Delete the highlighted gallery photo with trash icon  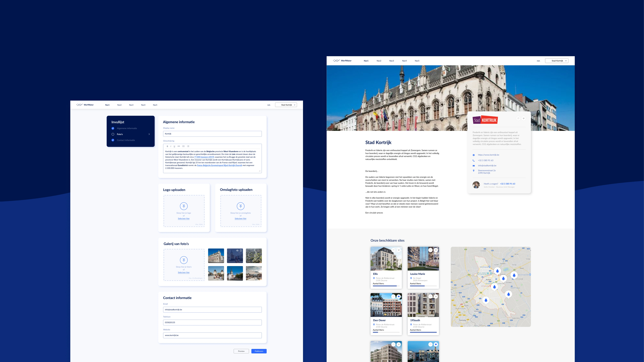[241, 250]
